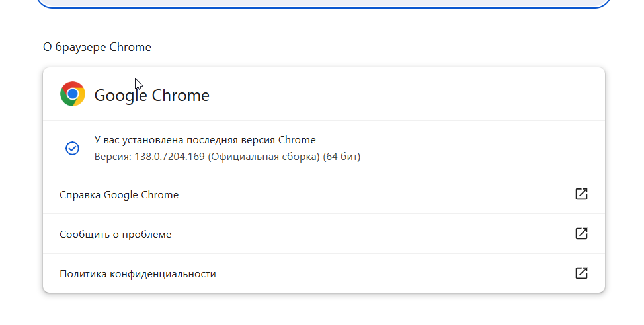Click the word Версия in version line
The height and width of the screenshot is (325, 644).
[x=112, y=157]
